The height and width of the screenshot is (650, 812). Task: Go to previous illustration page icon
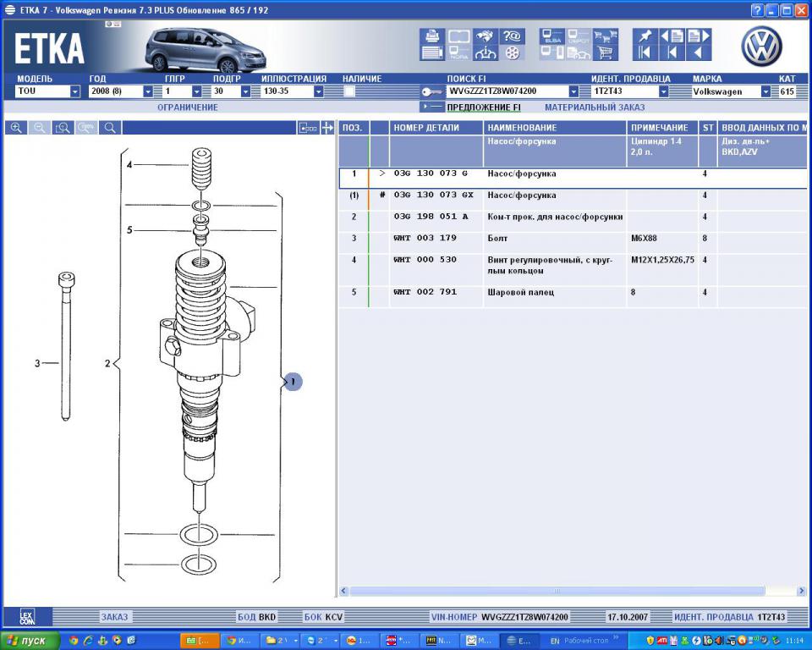point(672,36)
